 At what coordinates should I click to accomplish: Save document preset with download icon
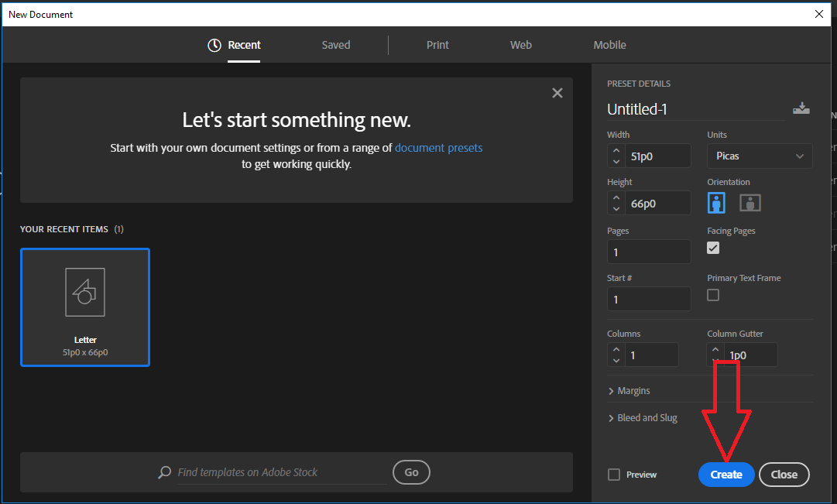pyautogui.click(x=801, y=108)
